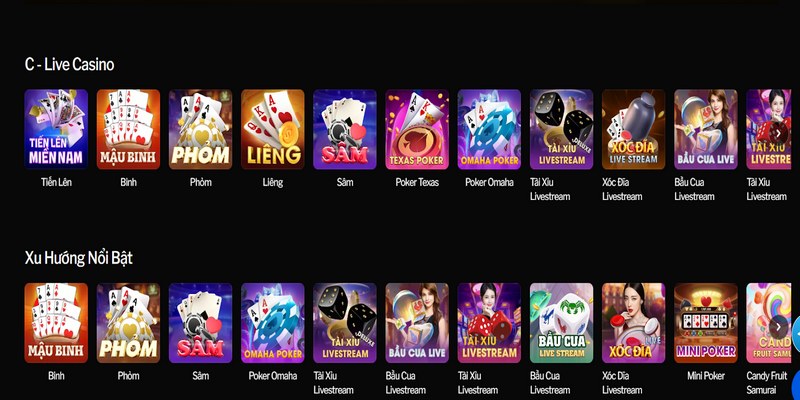Open Mậu Binh in Live Casino row

pos(128,129)
